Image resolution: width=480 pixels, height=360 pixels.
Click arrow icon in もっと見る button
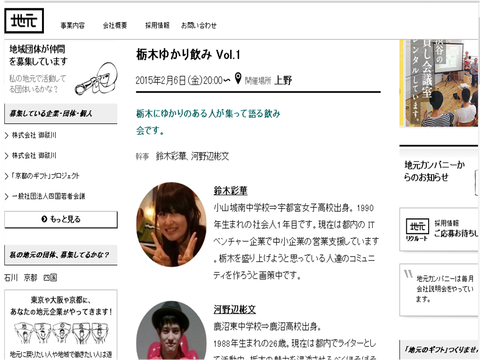point(44,219)
